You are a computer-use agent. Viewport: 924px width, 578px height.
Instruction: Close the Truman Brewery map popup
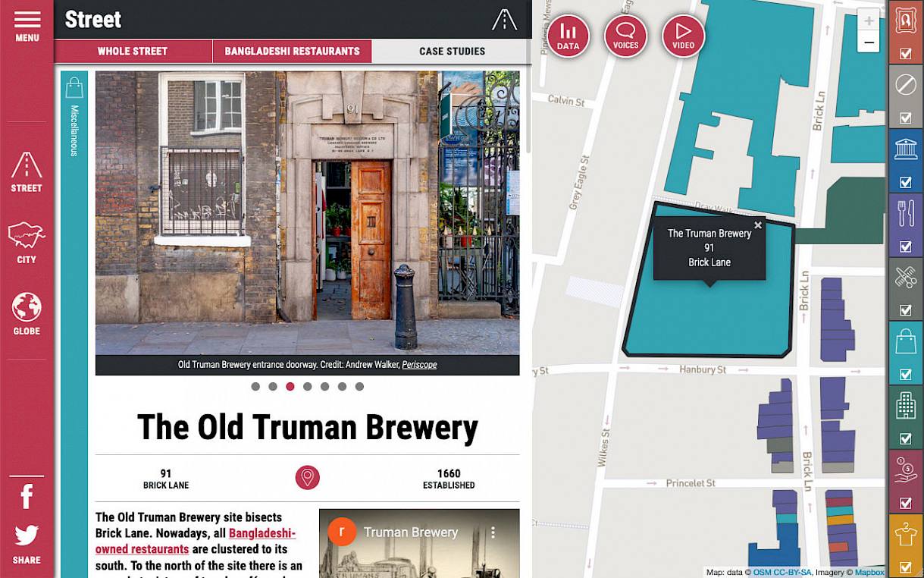[x=757, y=225]
